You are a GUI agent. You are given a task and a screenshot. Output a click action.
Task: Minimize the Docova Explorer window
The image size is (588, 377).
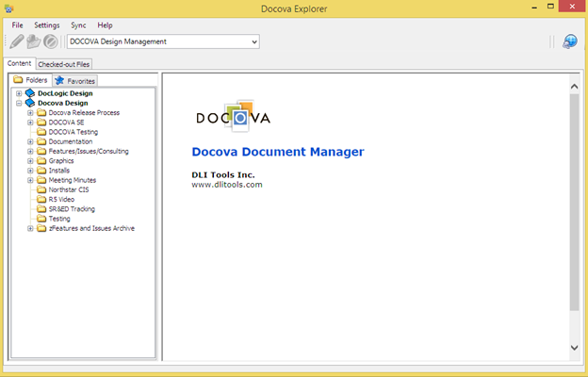[534, 7]
